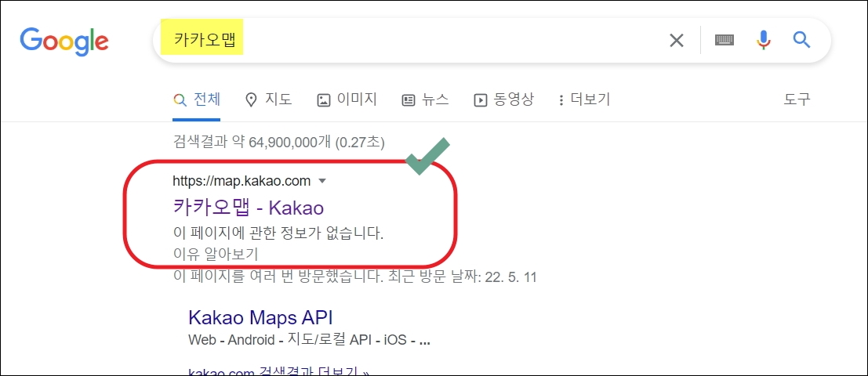868x376 pixels.
Task: Open the 더보기 menu
Action: pos(584,99)
